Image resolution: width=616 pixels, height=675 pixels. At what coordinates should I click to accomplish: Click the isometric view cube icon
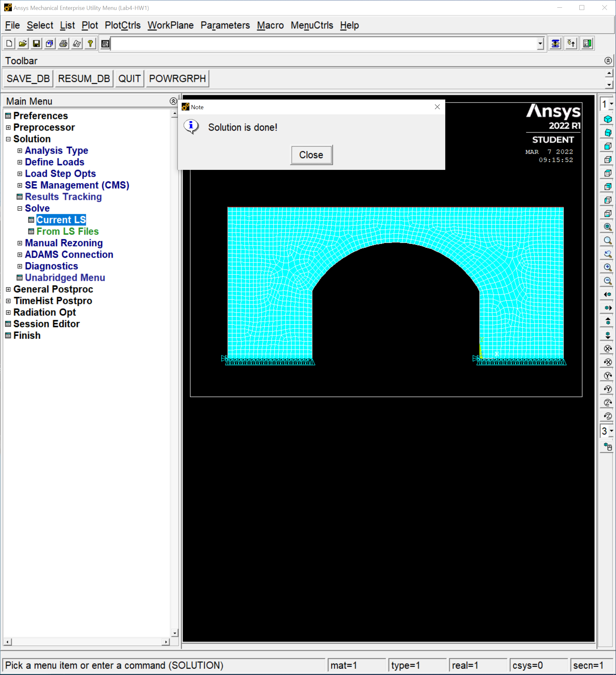coord(608,119)
